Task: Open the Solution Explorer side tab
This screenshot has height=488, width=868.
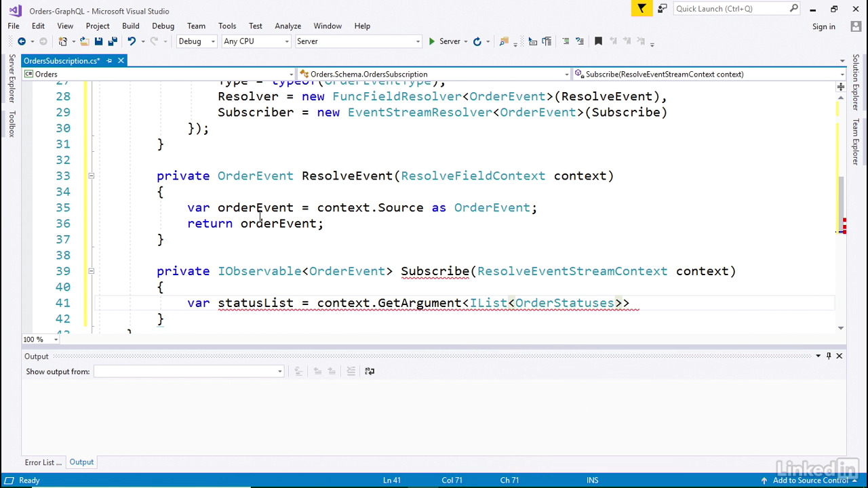Action: [856, 83]
